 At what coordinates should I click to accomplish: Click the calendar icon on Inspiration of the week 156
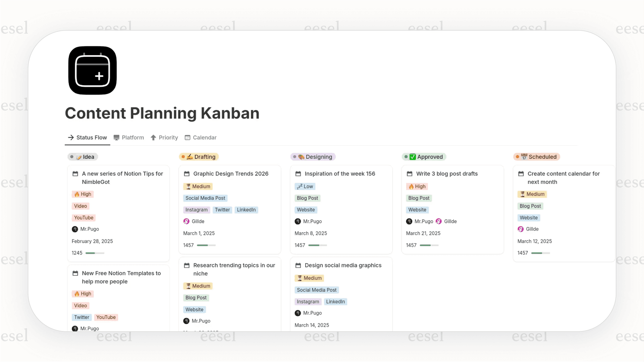298,174
